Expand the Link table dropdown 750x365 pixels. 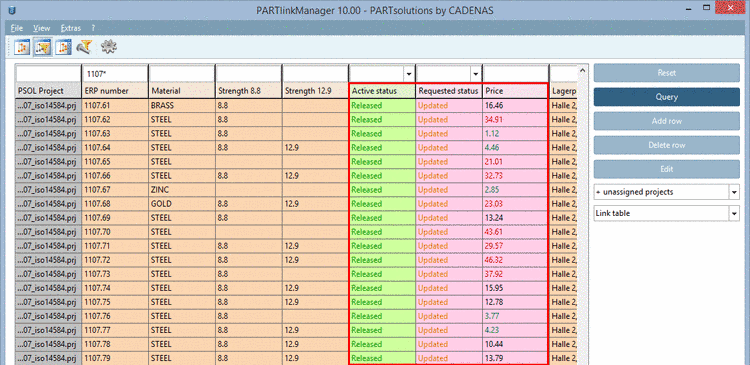(734, 213)
